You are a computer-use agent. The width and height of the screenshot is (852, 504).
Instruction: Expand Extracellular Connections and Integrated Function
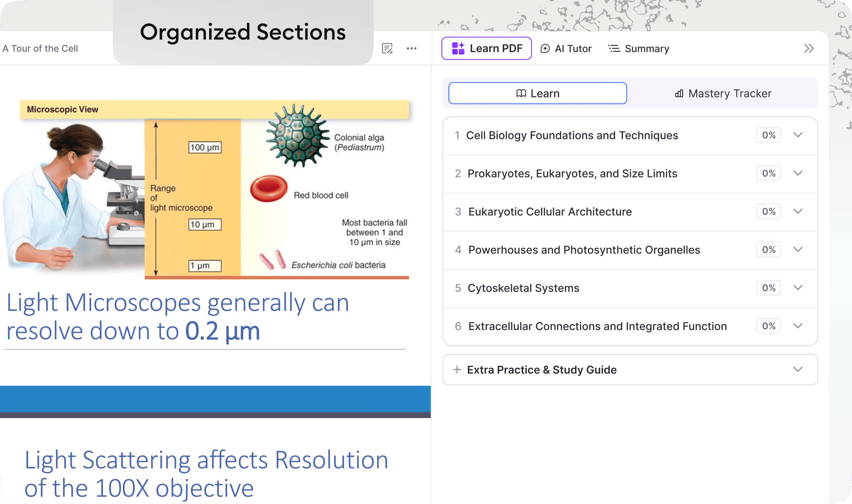[x=798, y=326]
